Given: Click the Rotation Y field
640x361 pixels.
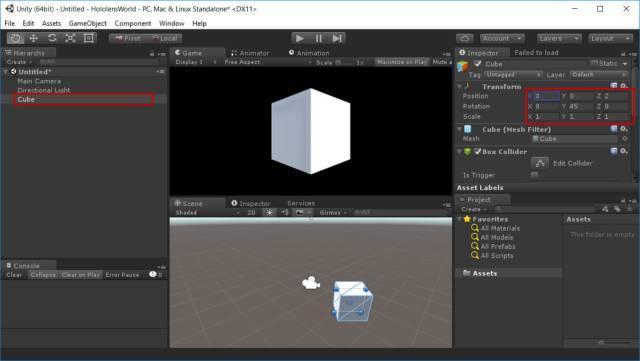Looking at the screenshot, I should coord(581,106).
